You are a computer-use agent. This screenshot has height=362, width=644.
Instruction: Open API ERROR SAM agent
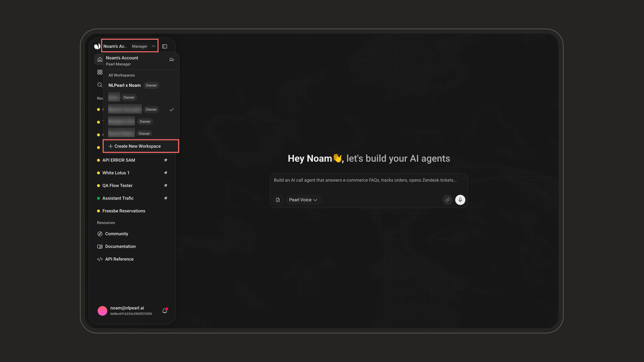tap(119, 160)
